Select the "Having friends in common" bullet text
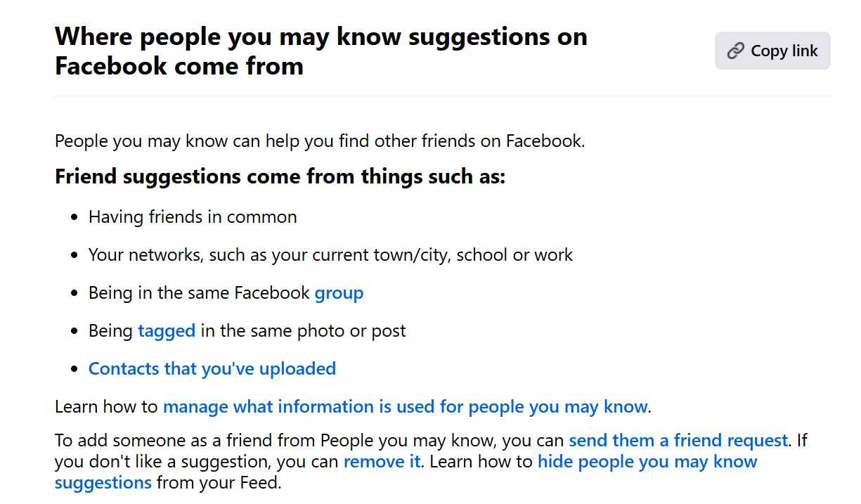Image resolution: width=861 pixels, height=504 pixels. pos(193,217)
